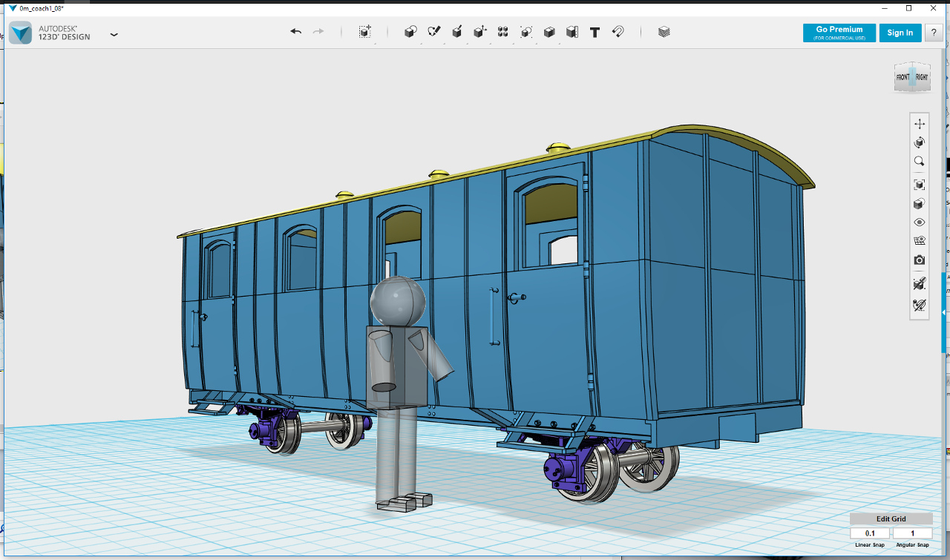Expand the Pattern tool dropdown
Screen dimensions: 950x560
click(x=502, y=32)
